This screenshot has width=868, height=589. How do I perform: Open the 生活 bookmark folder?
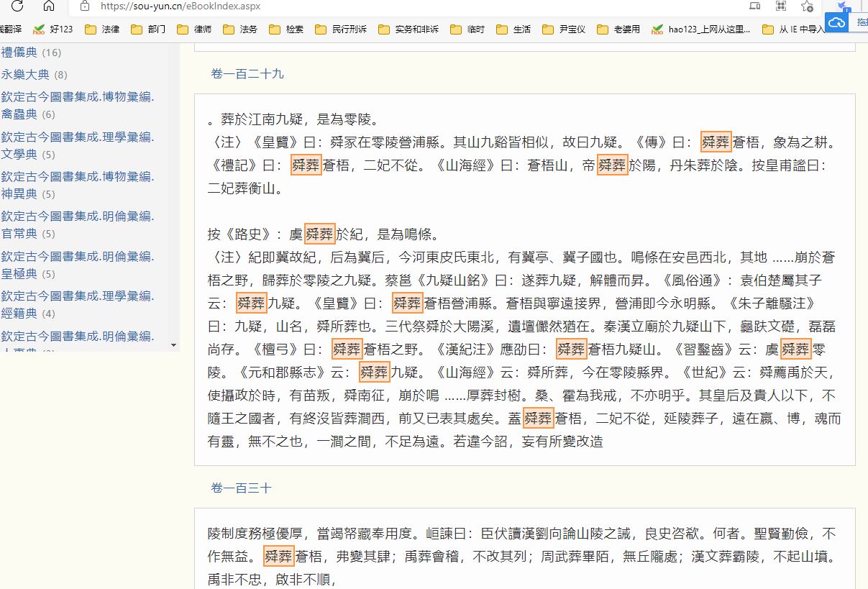[513, 29]
